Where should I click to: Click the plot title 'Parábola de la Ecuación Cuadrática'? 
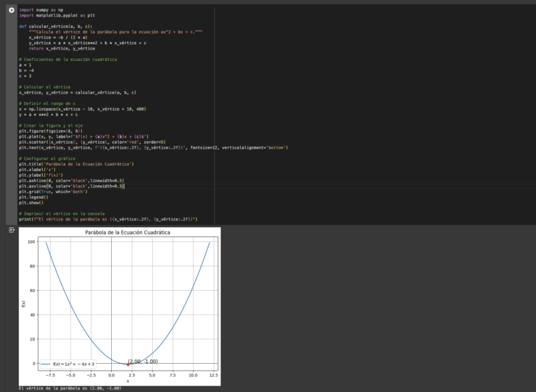tap(127, 233)
